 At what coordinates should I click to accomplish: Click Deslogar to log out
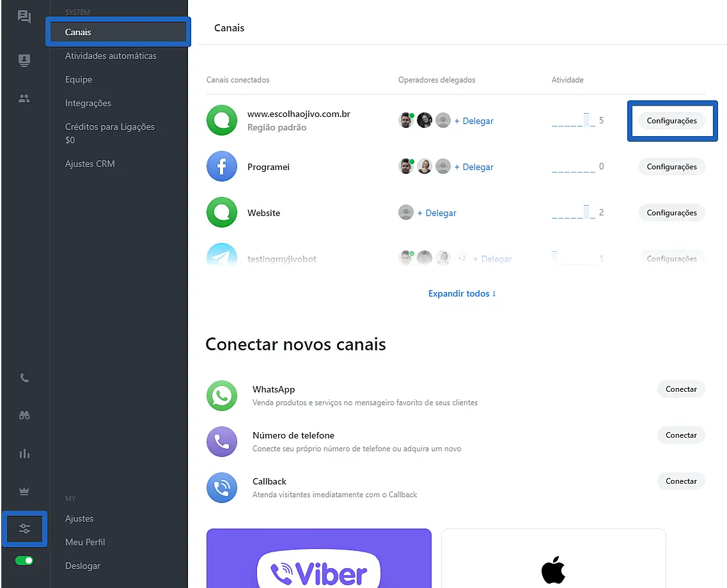[x=82, y=566]
